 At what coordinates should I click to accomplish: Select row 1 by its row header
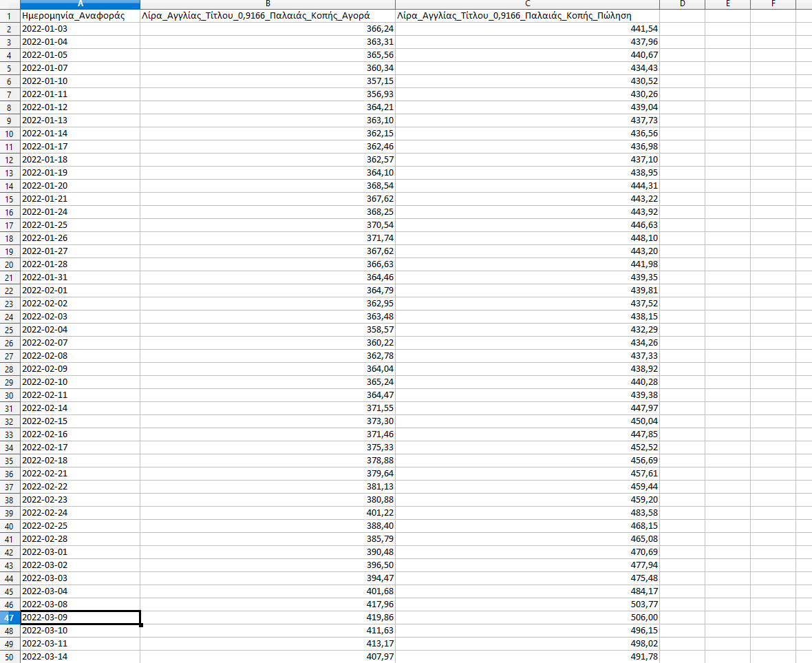(10, 15)
